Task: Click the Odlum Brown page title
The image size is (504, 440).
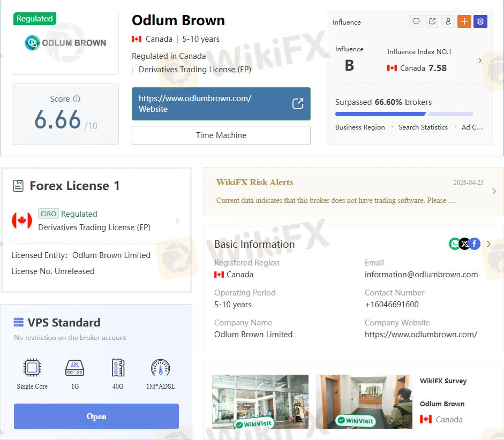Action: 178,20
